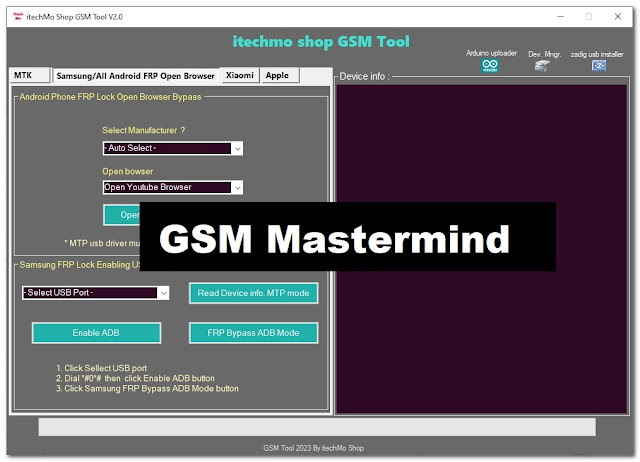This screenshot has width=640, height=462.
Task: Launch Dev. Mngr. device manager icon
Action: [542, 66]
